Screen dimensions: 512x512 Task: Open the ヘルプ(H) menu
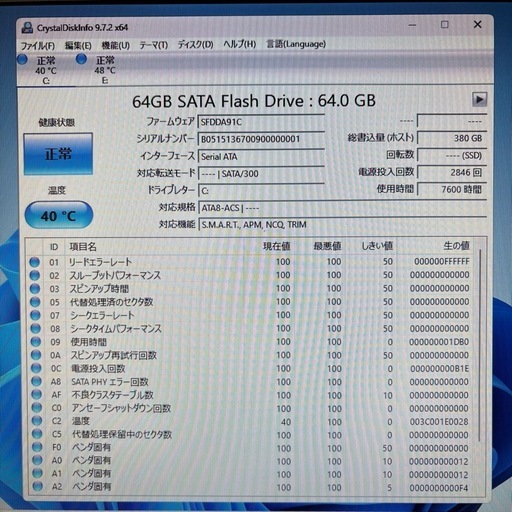click(x=239, y=44)
